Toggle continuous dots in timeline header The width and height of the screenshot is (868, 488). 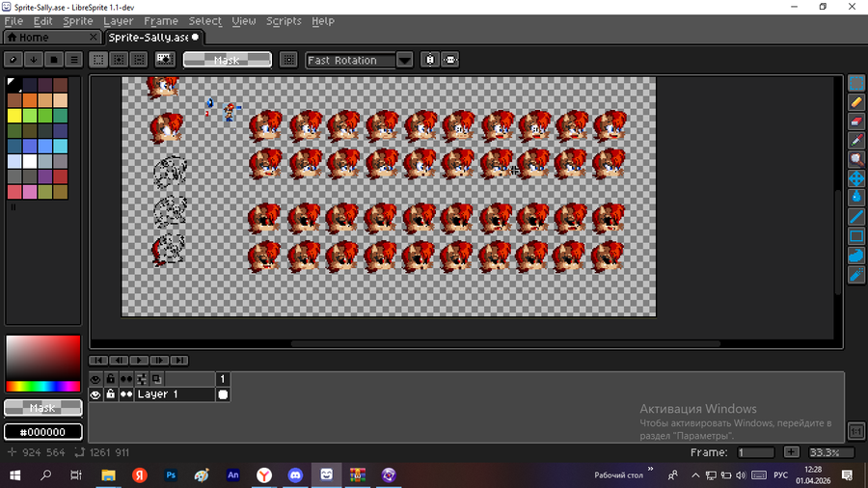coord(126,379)
